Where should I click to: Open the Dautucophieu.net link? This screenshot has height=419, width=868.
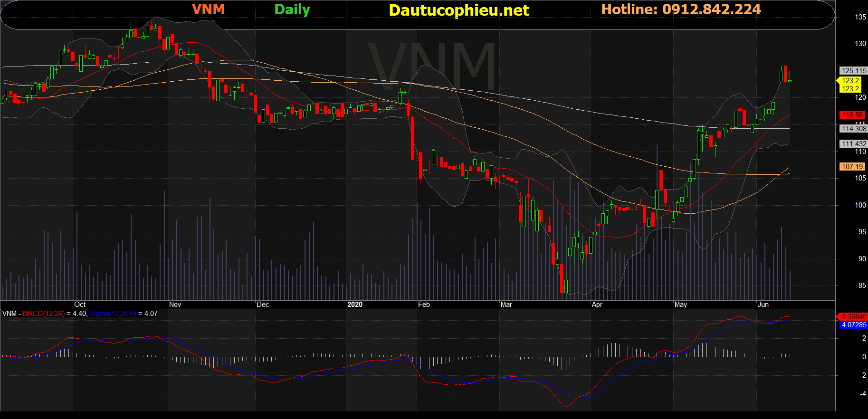point(458,10)
